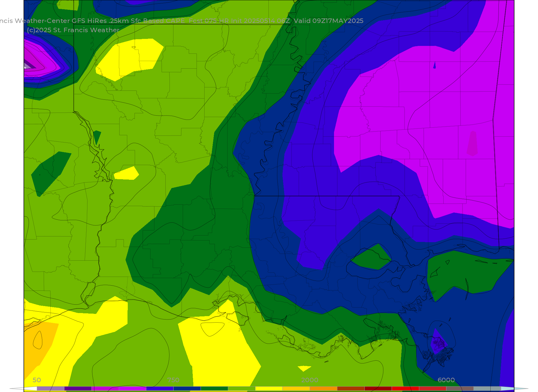Click the white left arrow end of the colorbar
Viewport: 538px width, 392px height.
tap(24, 389)
